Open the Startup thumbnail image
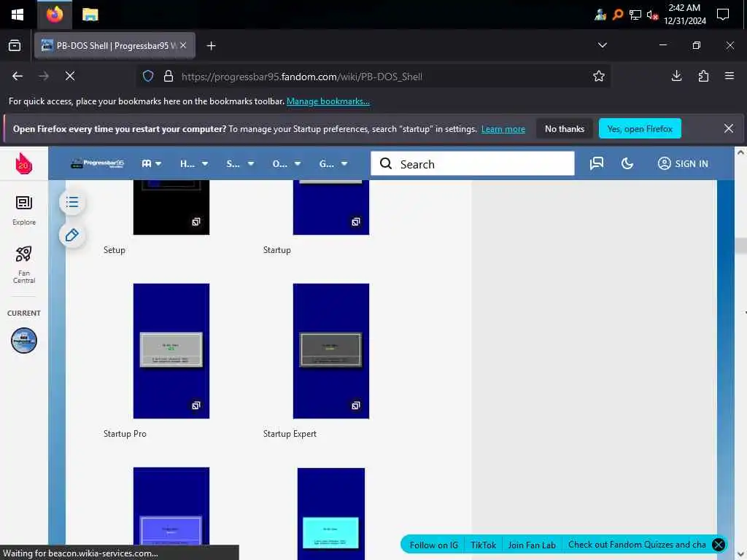Screen dimensions: 747x560 coord(331,207)
